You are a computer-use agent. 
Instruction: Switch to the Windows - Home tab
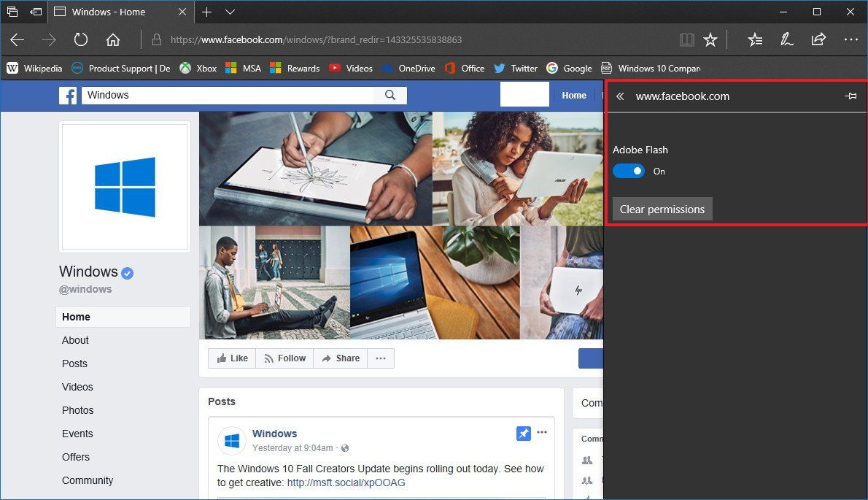(109, 12)
